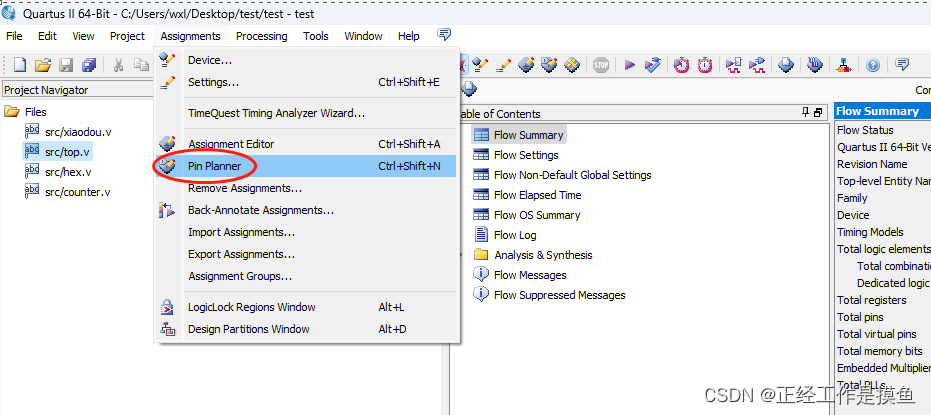Open the Help menu

coord(408,36)
